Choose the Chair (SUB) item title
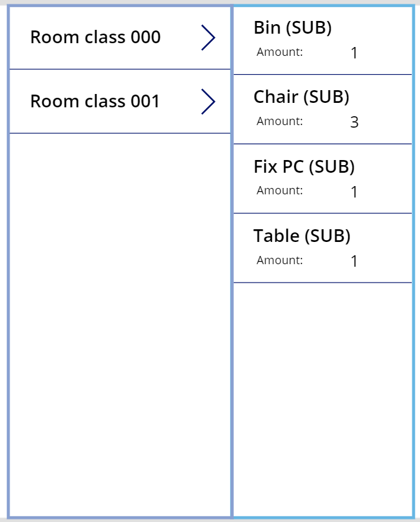420x522 pixels. pos(301,97)
